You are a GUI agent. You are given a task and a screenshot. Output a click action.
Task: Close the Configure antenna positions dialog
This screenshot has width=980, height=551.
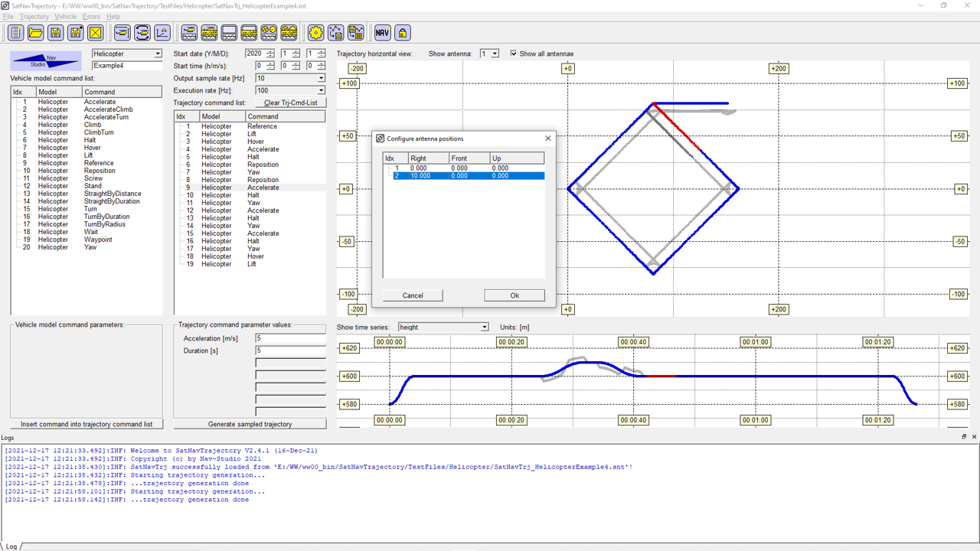[547, 139]
